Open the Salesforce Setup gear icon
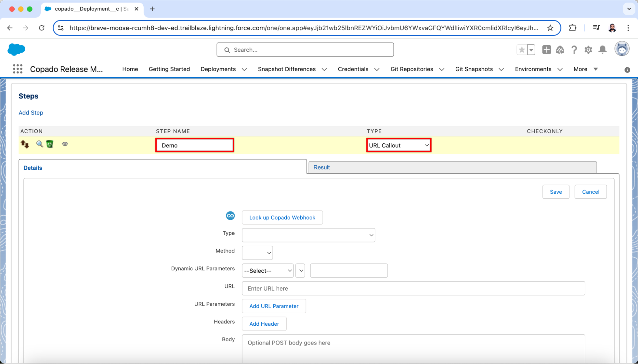This screenshot has height=364, width=638. (588, 50)
